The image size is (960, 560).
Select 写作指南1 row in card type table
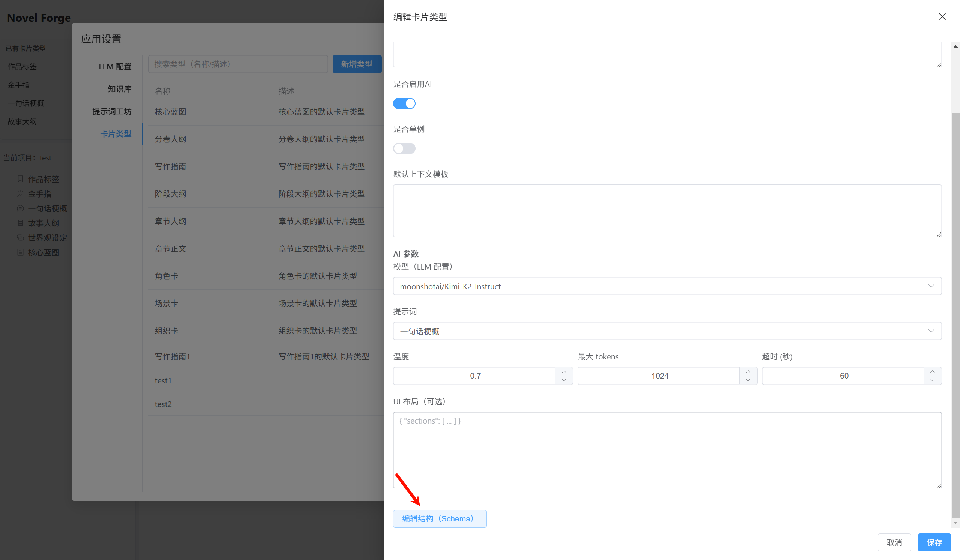(x=266, y=357)
